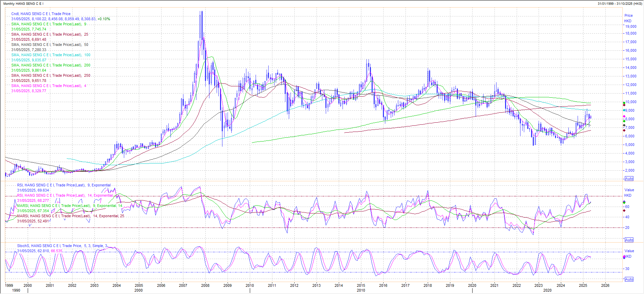Click the Auto button of the RSI pane
The image size is (644, 294).
629,240
